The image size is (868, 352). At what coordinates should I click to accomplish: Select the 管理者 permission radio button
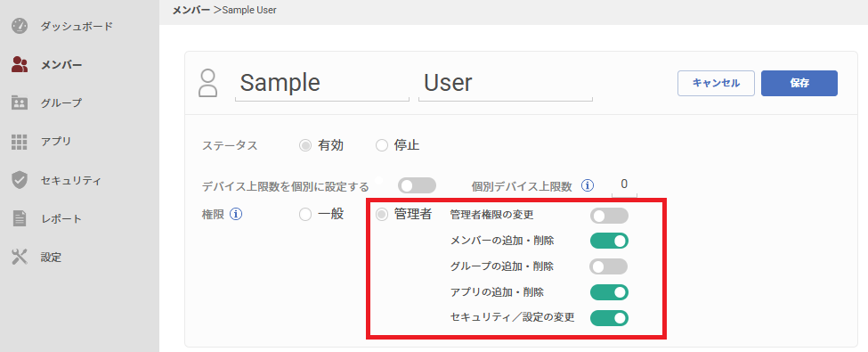382,215
